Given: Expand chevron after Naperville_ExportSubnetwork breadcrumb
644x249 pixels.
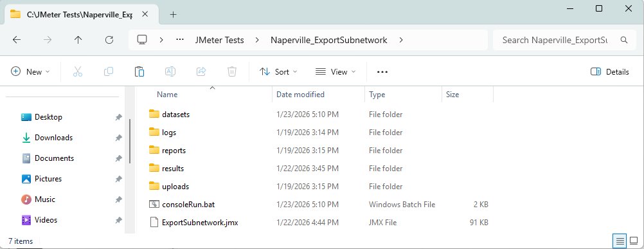Looking at the screenshot, I should click(x=401, y=40).
